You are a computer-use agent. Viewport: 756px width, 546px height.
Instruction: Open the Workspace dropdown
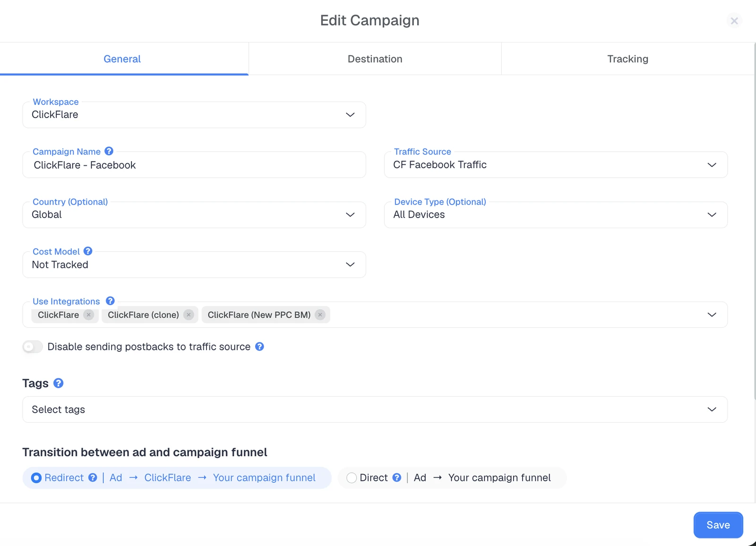tap(194, 115)
